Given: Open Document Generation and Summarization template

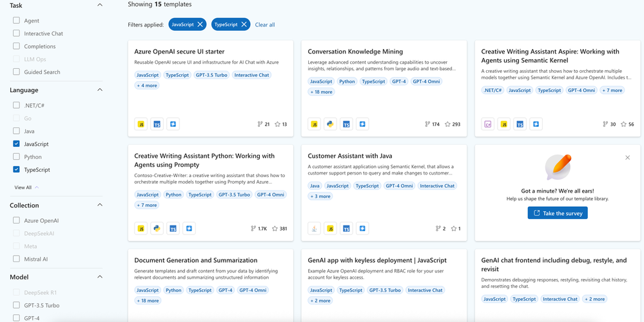Looking at the screenshot, I should (x=196, y=260).
